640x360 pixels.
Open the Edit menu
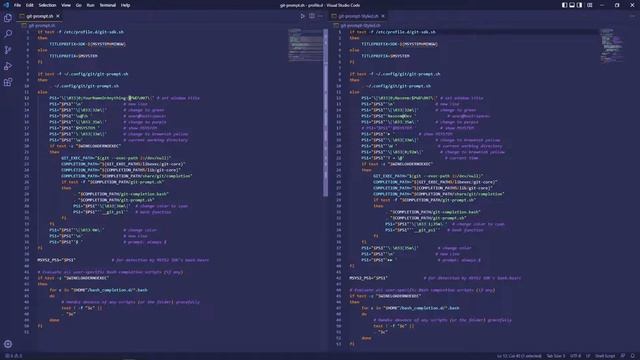click(30, 5)
